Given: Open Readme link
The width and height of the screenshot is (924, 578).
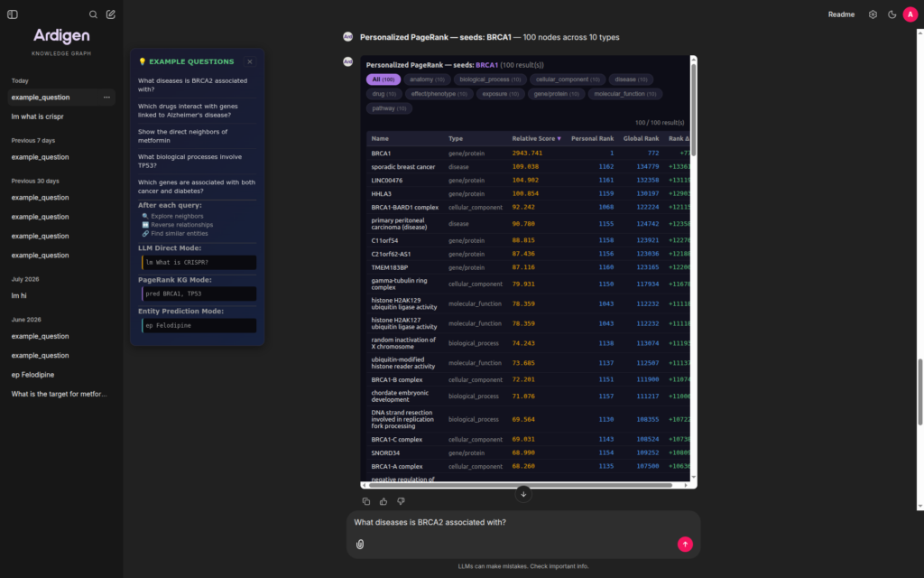Looking at the screenshot, I should [x=841, y=14].
